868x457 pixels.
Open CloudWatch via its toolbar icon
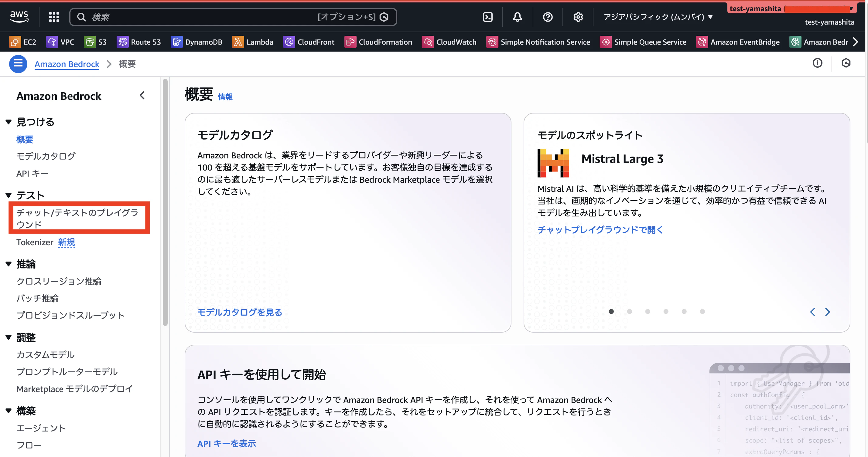(x=449, y=42)
